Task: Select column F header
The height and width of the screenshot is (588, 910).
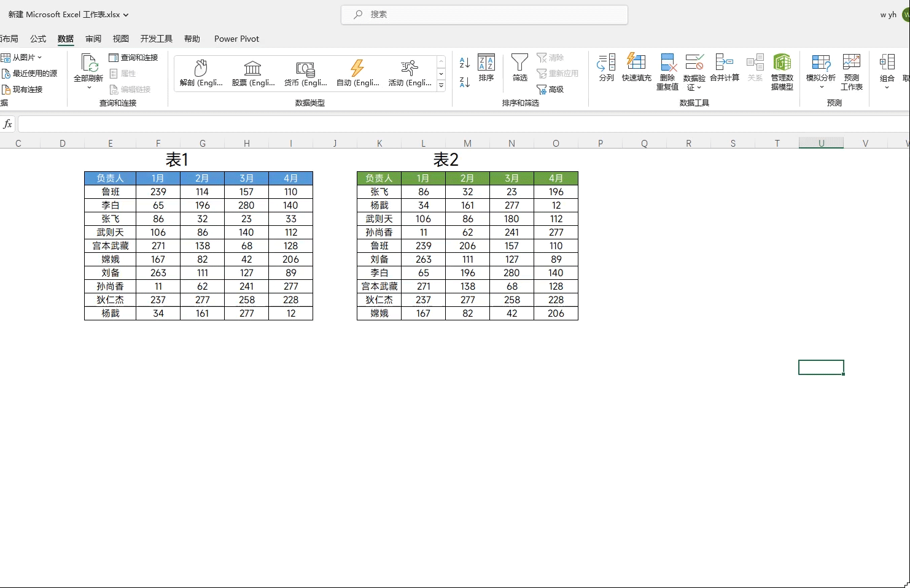Action: click(158, 143)
